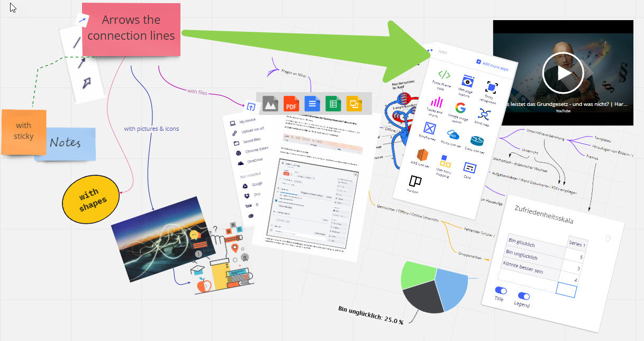The height and width of the screenshot is (341, 644).
Task: Toggle the Title switch
Action: pos(501,291)
